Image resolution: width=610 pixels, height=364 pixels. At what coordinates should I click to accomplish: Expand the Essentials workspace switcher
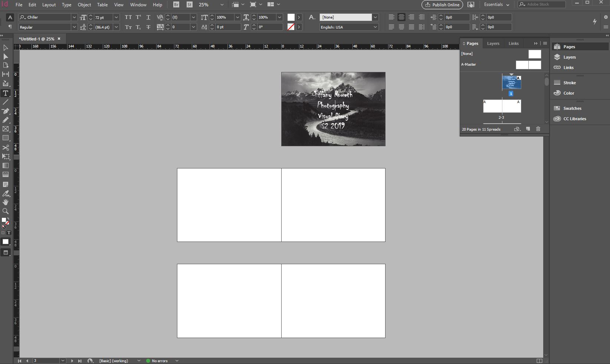point(496,5)
